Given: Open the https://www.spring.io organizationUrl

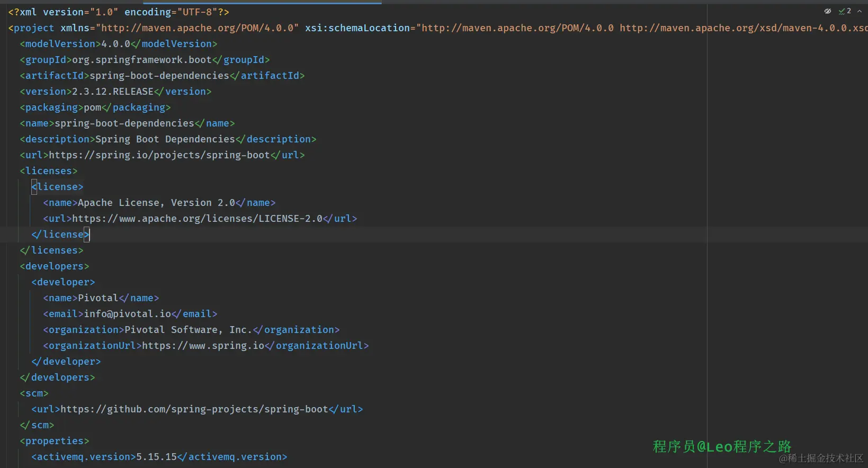Looking at the screenshot, I should (203, 346).
